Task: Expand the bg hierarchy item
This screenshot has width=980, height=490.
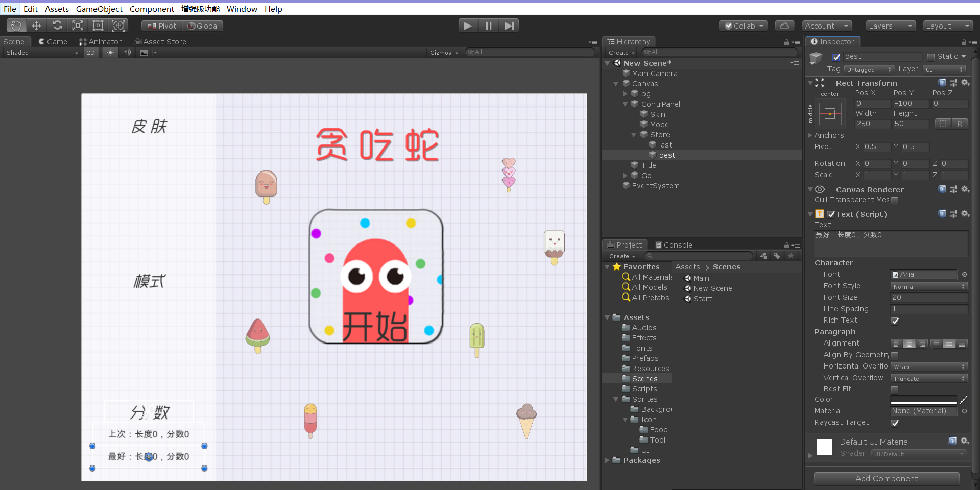Action: [625, 94]
